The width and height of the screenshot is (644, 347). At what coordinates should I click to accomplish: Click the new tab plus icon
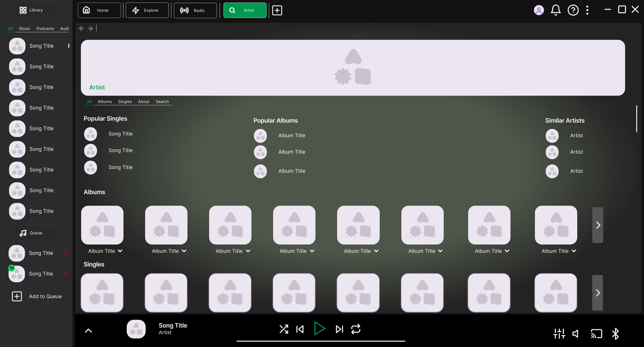[x=277, y=10]
